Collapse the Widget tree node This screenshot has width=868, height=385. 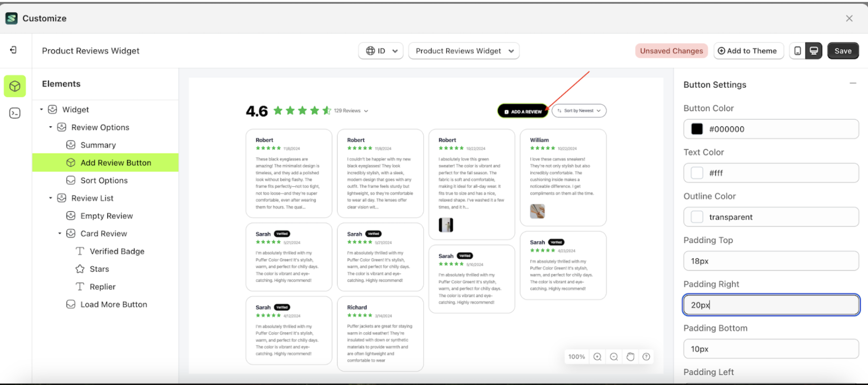click(x=41, y=109)
